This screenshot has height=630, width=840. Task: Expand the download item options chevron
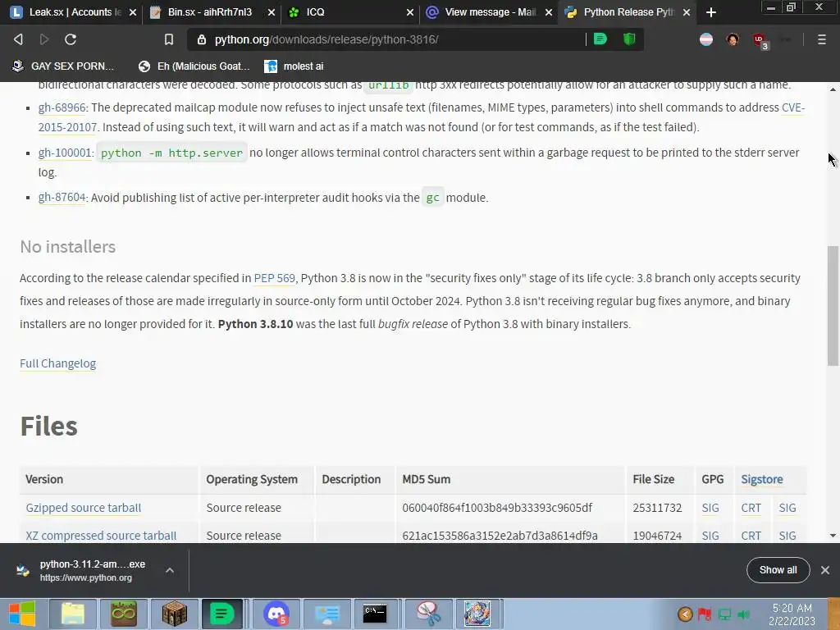[x=169, y=570]
